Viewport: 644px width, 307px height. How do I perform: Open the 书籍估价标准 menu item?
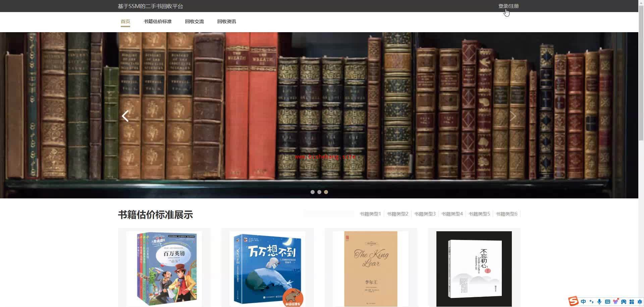click(158, 21)
